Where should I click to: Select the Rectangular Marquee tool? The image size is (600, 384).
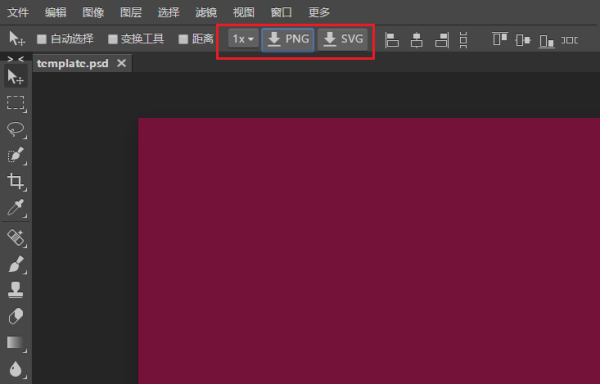click(15, 103)
